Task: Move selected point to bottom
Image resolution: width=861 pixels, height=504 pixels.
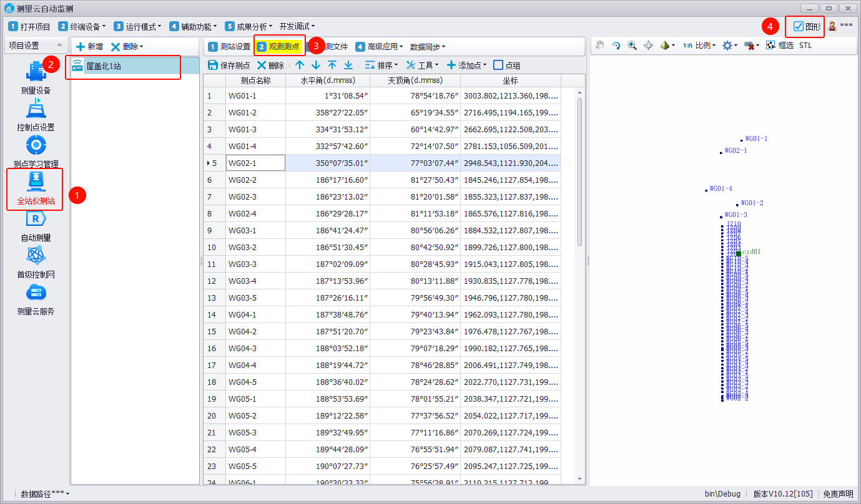Action: pos(348,65)
